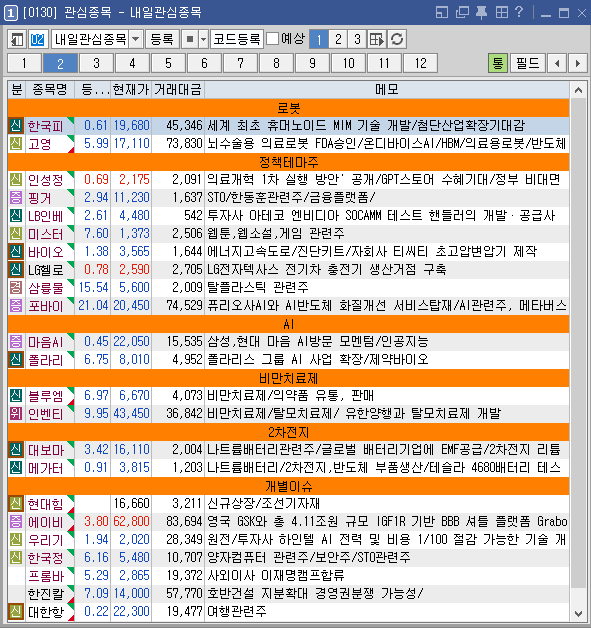Sort by 종목명 column header
This screenshot has height=628, width=591.
(50, 89)
